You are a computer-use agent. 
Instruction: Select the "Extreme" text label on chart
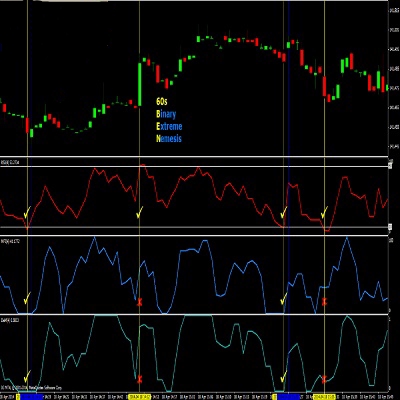(169, 126)
